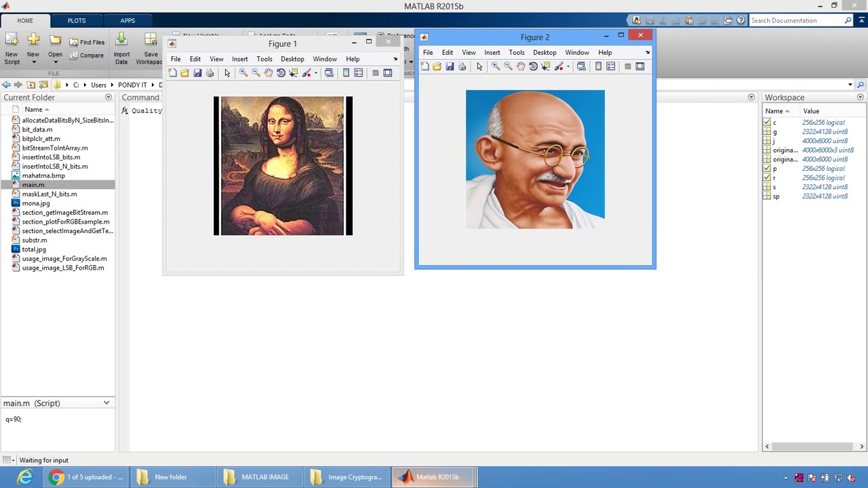Click the up-one-level folder icon
Viewport: 868px width, 488px height.
point(31,85)
